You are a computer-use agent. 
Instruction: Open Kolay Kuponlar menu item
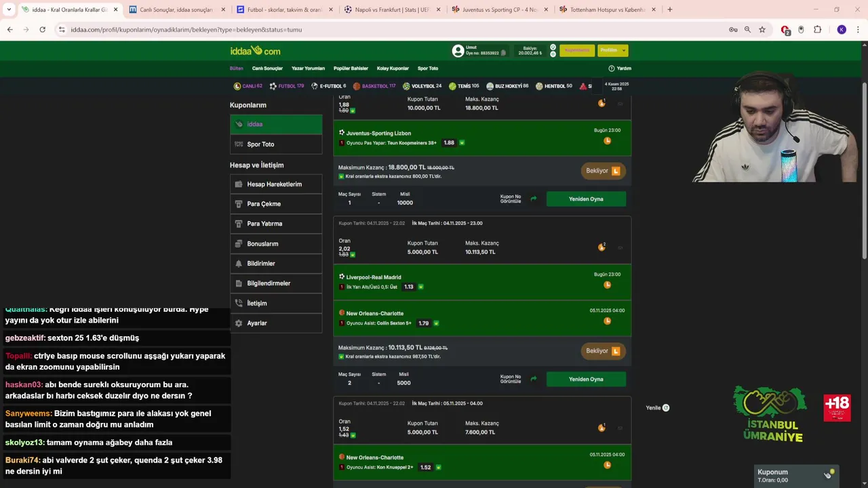tap(393, 68)
